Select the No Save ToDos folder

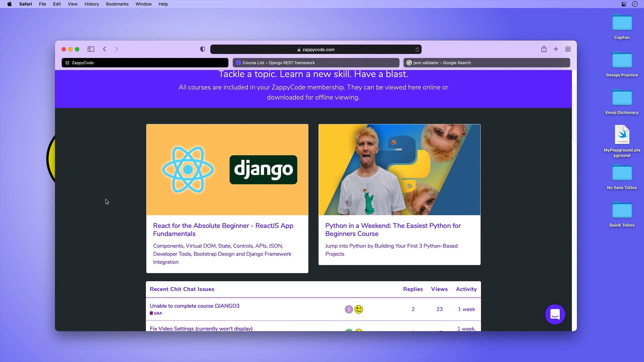tap(622, 177)
